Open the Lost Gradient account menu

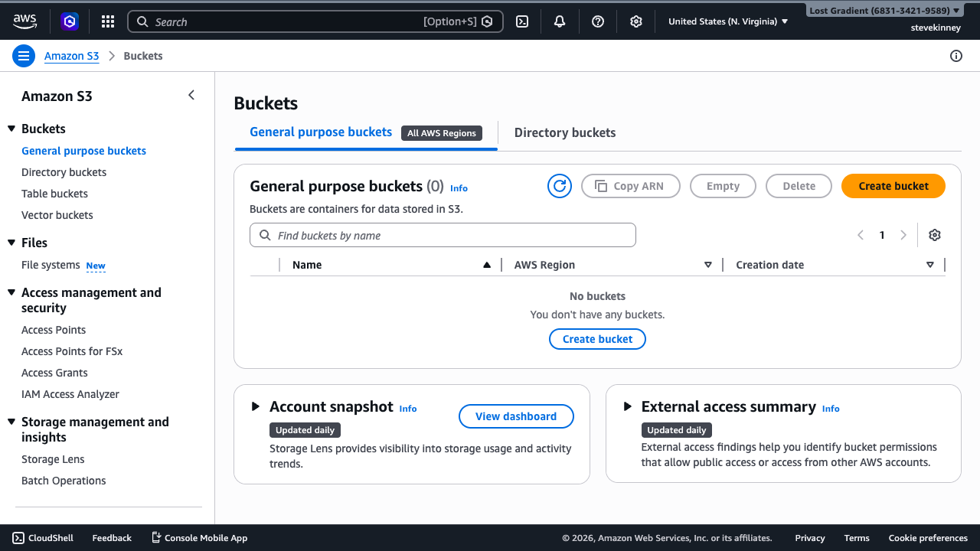pyautogui.click(x=884, y=11)
